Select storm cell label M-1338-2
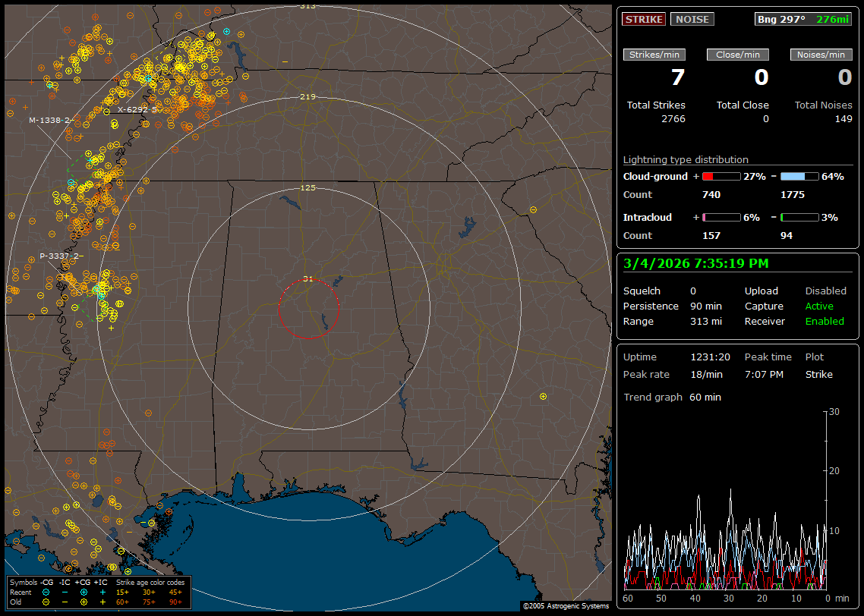This screenshot has height=616, width=864. click(50, 120)
